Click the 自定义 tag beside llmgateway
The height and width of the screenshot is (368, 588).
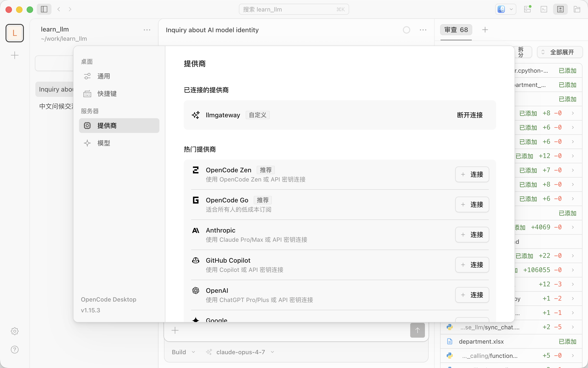[257, 115]
